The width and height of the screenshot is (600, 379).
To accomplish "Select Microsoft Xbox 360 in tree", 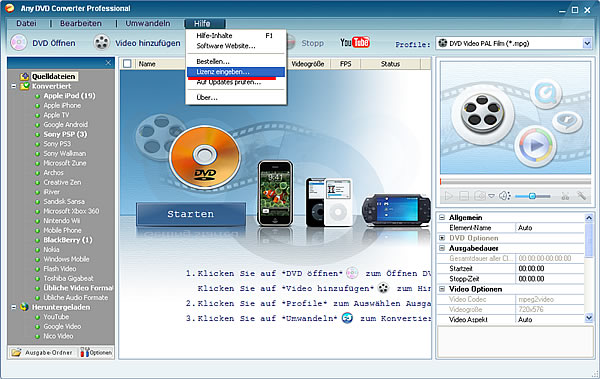I will 71,211.
